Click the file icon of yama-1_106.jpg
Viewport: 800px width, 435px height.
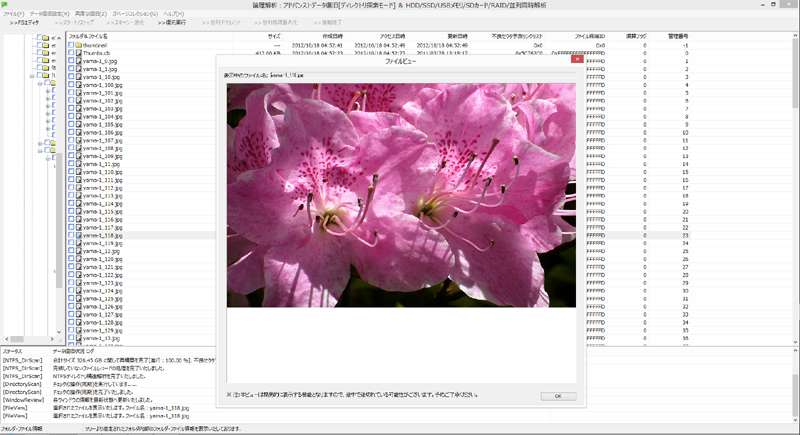tap(79, 132)
